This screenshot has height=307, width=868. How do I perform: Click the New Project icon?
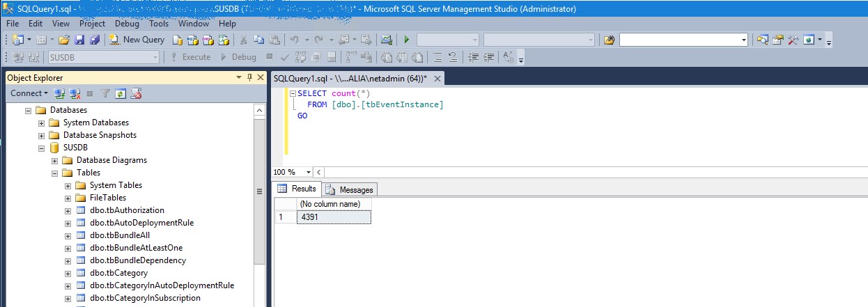click(17, 40)
